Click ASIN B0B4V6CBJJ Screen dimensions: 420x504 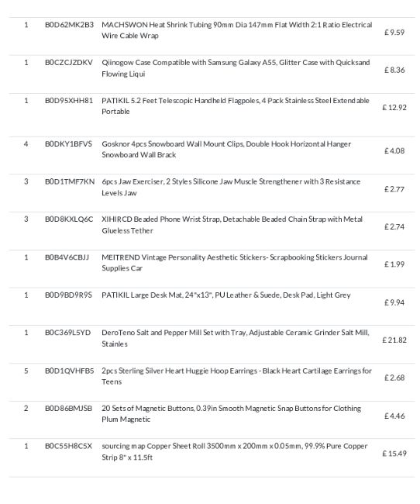point(67,257)
